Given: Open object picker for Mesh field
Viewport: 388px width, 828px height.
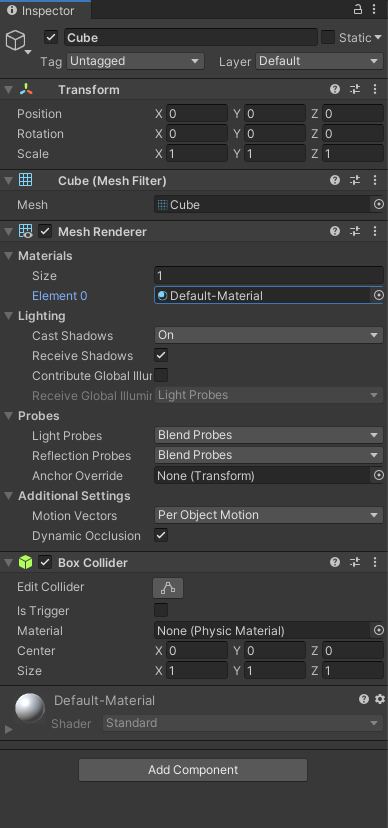Looking at the screenshot, I should pyautogui.click(x=378, y=204).
